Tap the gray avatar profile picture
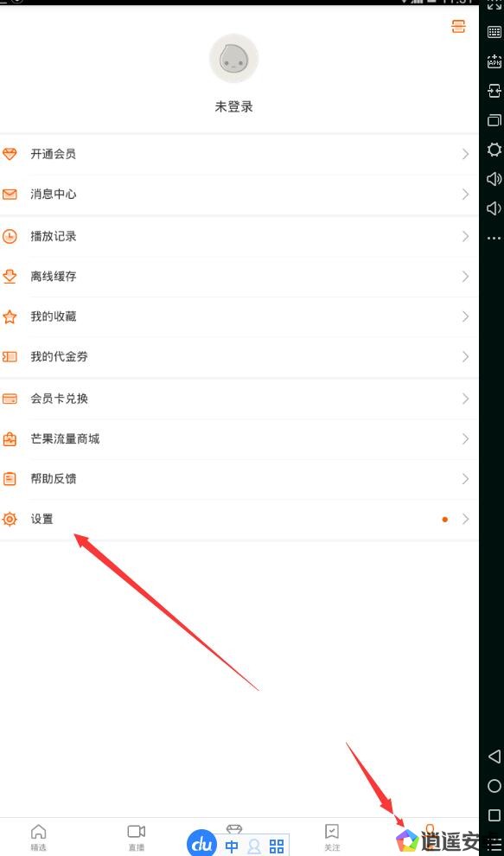This screenshot has width=504, height=856. pyautogui.click(x=233, y=59)
